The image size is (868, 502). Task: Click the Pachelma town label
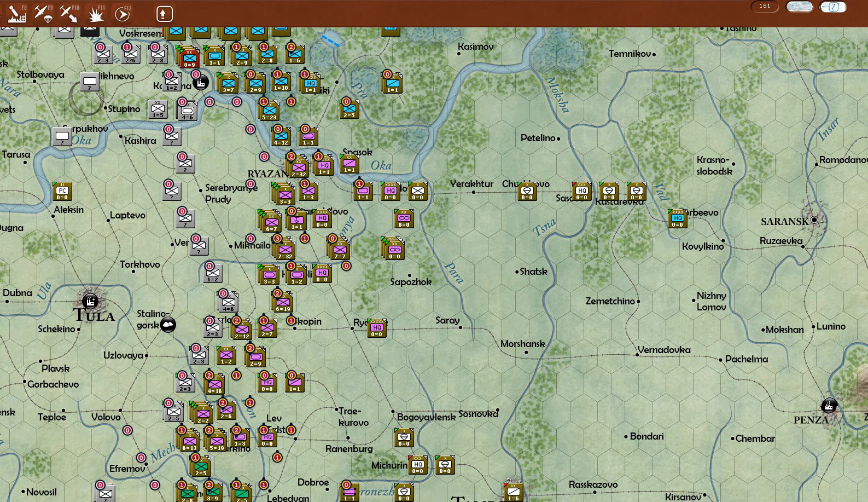pos(747,359)
